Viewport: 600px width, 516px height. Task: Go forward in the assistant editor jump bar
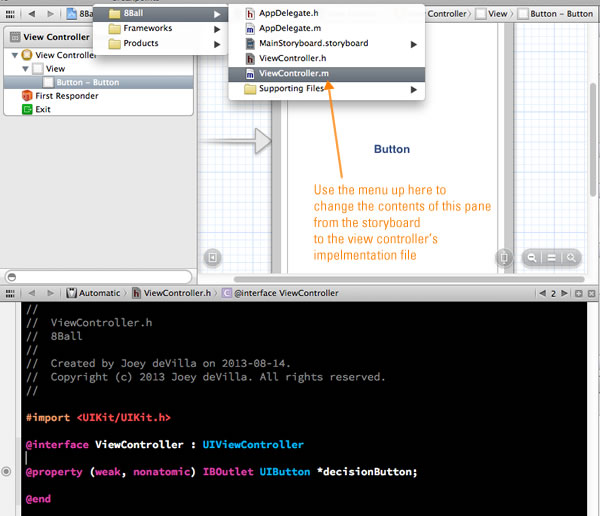(50, 293)
